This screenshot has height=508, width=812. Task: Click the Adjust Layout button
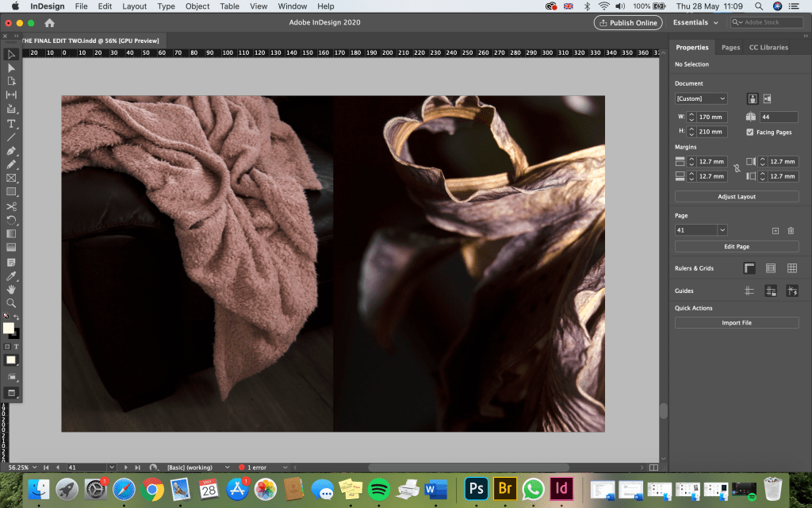(737, 196)
